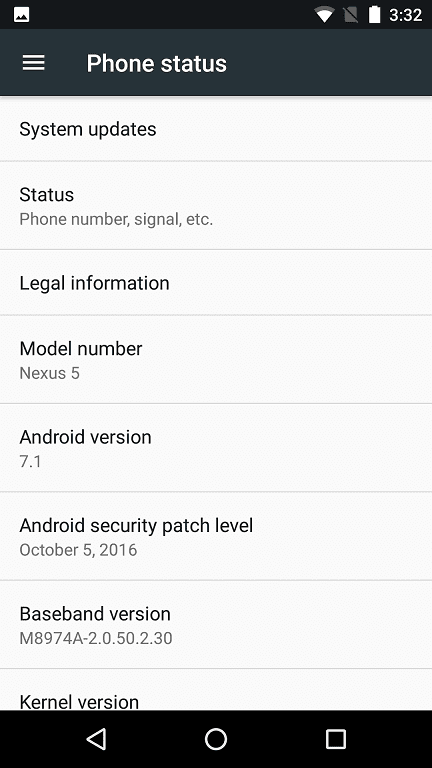Tap the Phone status title
Viewport: 432px width, 768px height.
pos(156,64)
